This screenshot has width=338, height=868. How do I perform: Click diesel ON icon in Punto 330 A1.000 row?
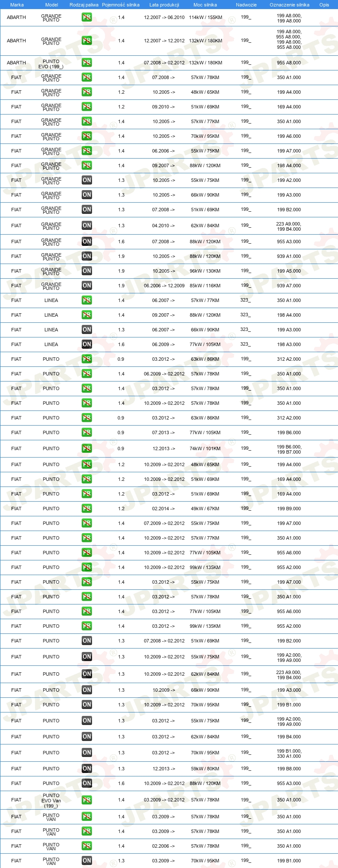tap(87, 753)
